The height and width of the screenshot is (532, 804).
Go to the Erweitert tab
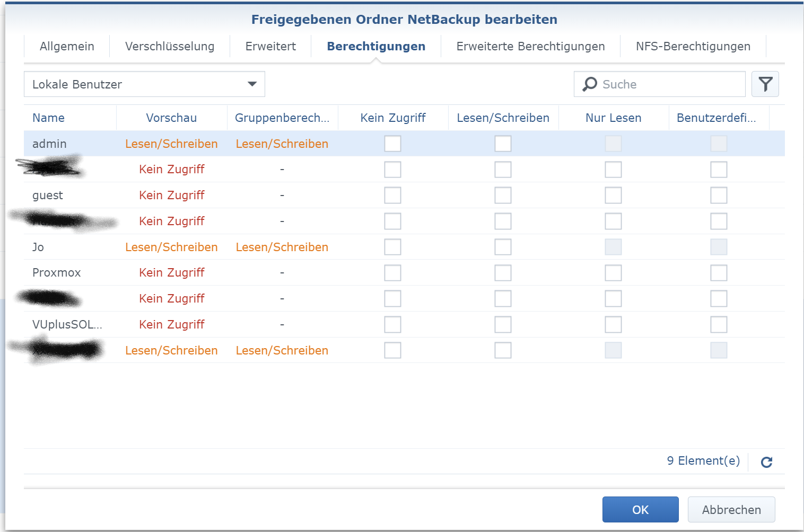[270, 47]
